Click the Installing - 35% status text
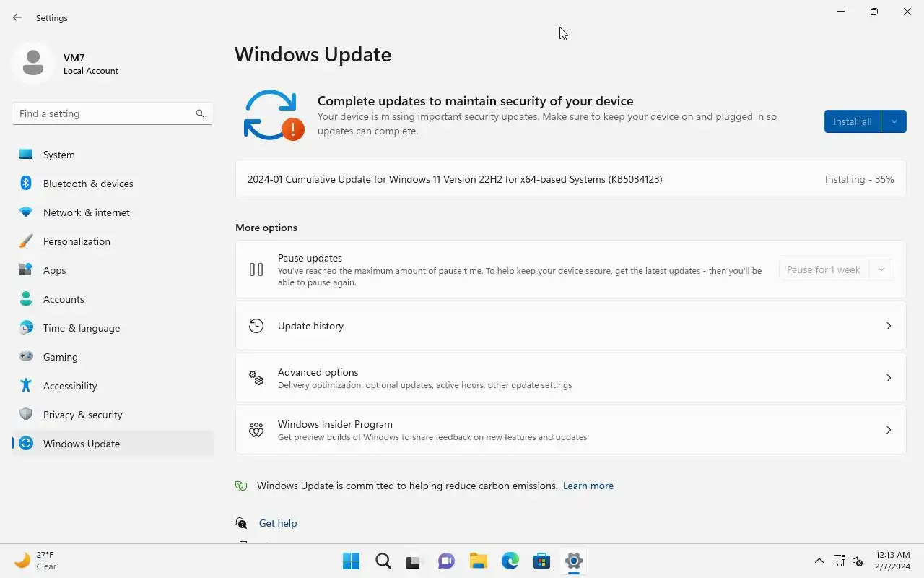The image size is (924, 578). pyautogui.click(x=860, y=179)
